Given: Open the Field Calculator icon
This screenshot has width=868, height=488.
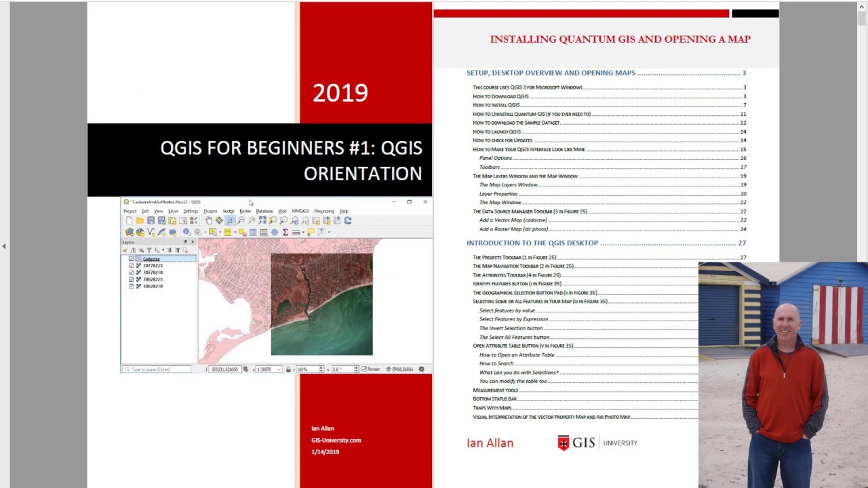Looking at the screenshot, I should tap(264, 232).
